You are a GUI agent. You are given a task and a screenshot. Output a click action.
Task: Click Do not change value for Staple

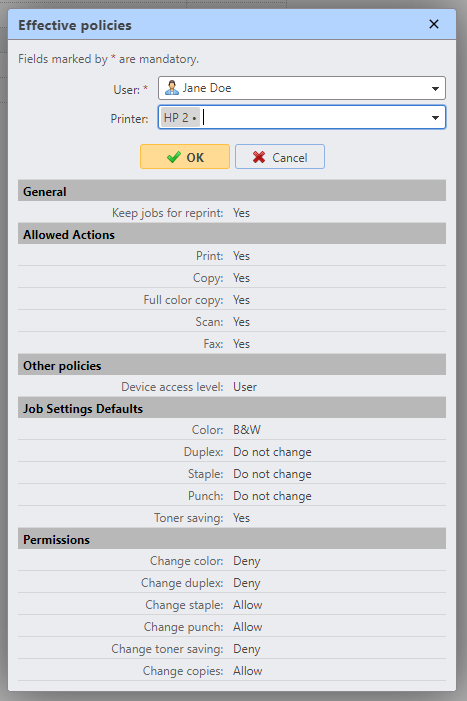[x=272, y=473]
